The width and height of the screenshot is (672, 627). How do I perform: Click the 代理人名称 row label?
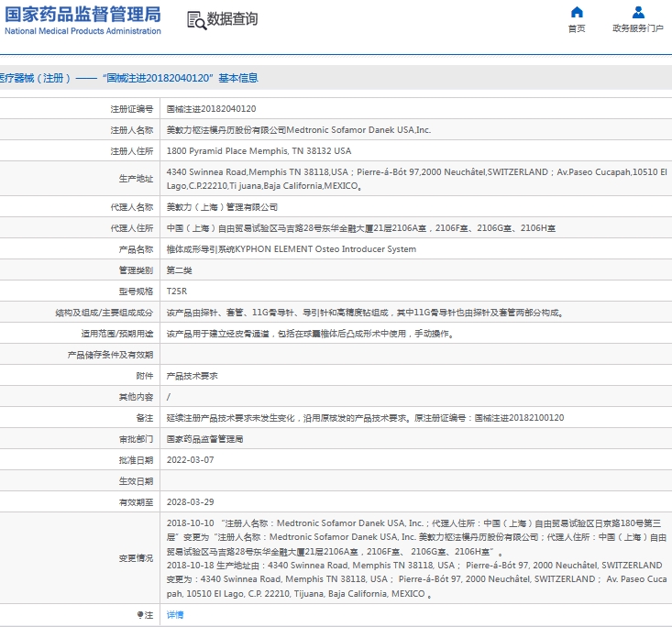point(132,207)
